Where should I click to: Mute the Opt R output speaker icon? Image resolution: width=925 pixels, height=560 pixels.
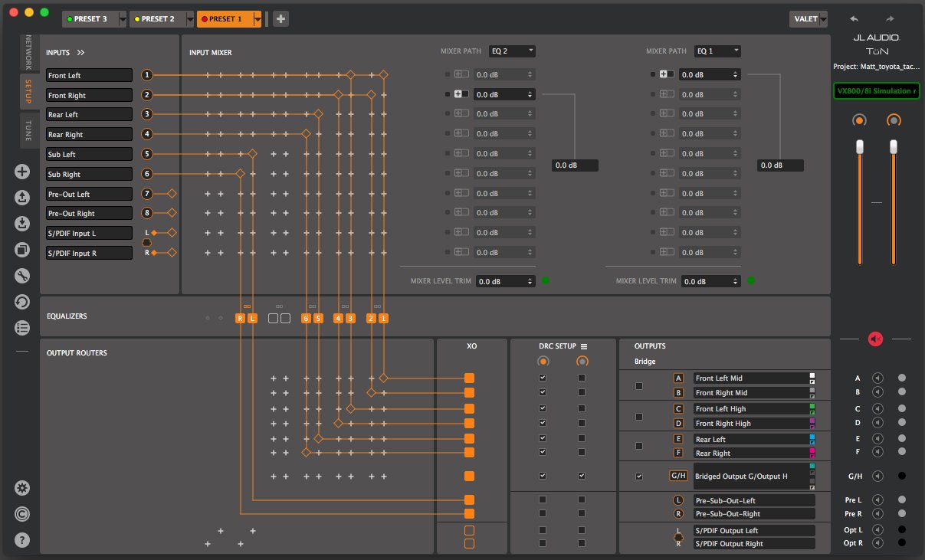tap(878, 542)
